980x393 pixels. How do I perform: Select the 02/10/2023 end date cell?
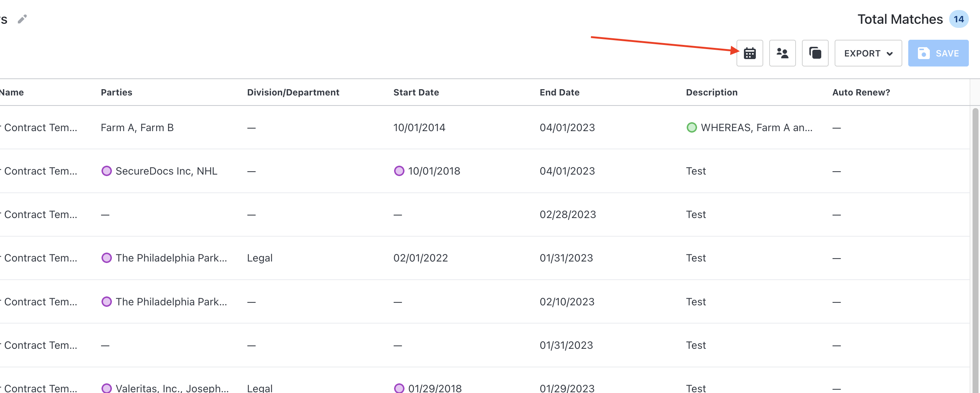coord(567,302)
